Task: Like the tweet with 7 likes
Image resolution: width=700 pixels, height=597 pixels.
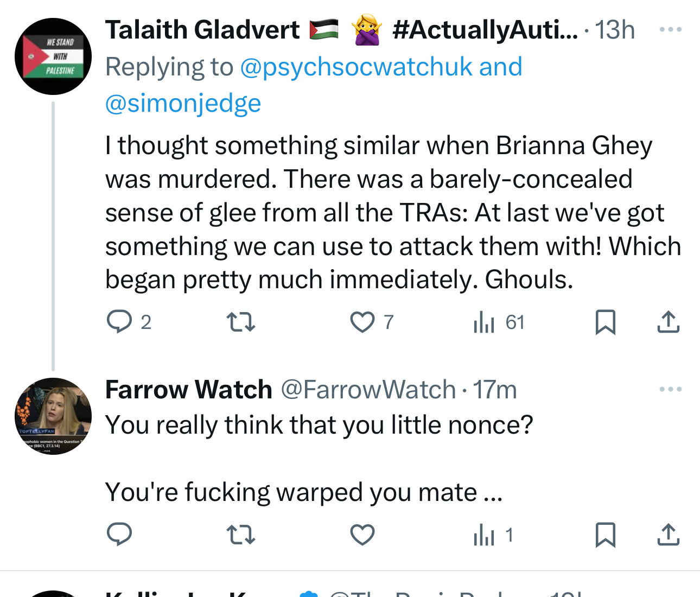Action: coord(362,322)
